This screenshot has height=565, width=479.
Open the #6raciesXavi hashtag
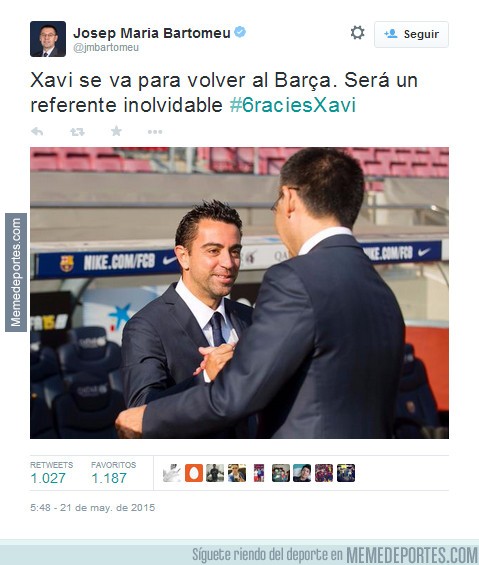click(x=293, y=105)
